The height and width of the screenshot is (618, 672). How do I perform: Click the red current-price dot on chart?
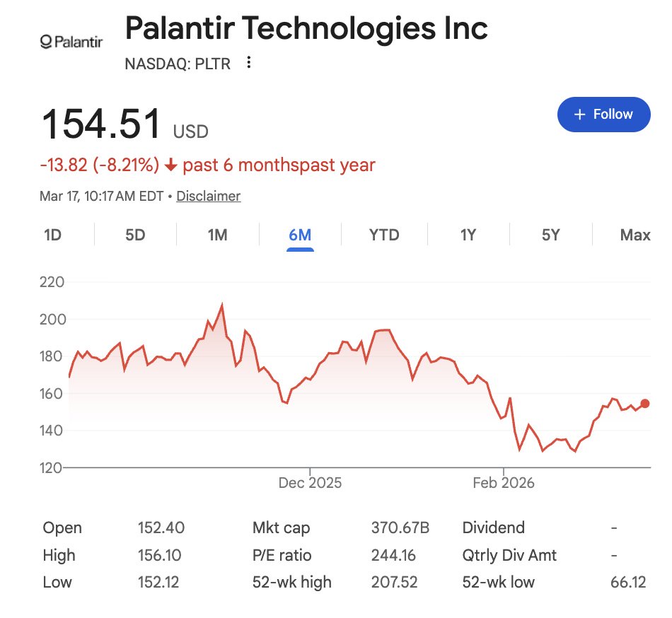[645, 404]
